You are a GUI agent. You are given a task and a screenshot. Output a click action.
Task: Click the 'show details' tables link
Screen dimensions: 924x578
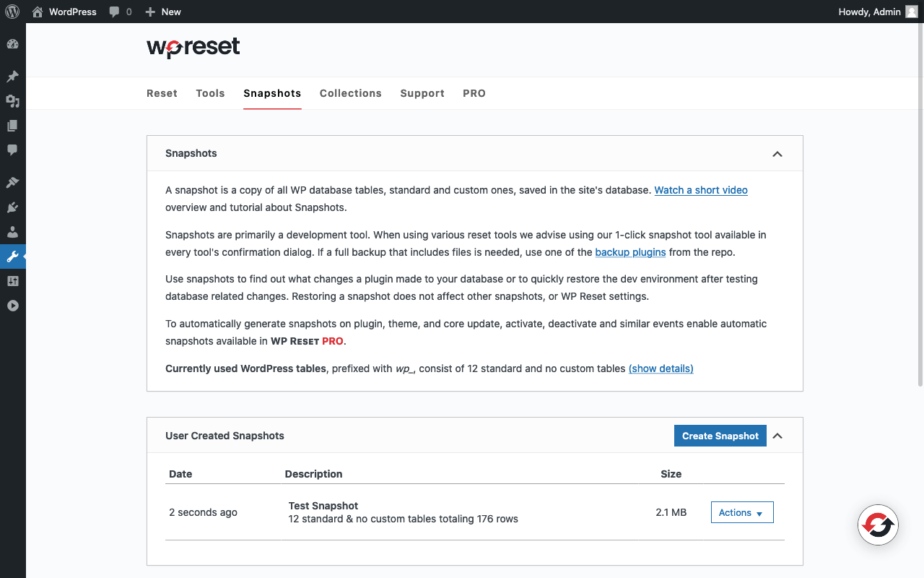coord(661,368)
